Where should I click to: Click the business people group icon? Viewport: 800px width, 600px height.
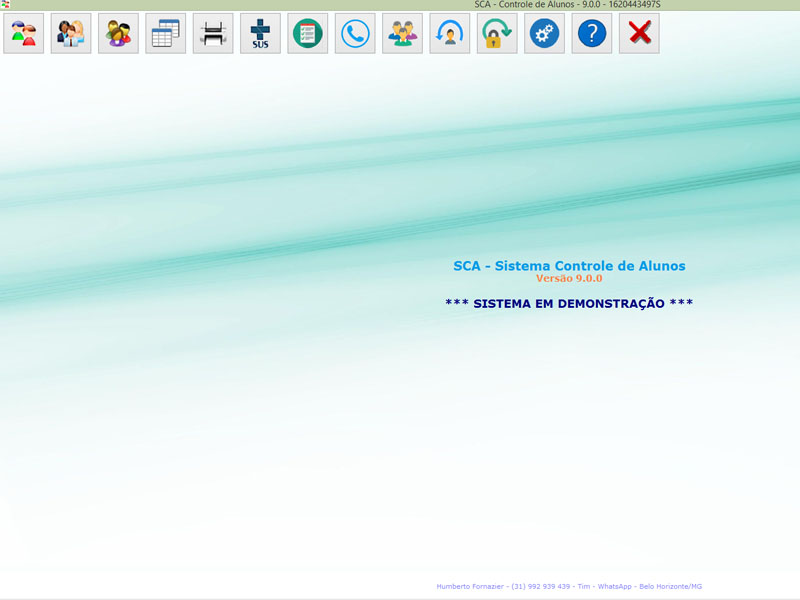71,34
